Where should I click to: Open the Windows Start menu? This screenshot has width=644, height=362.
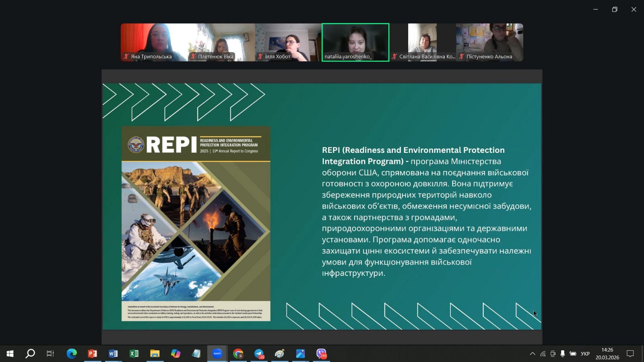(10, 354)
